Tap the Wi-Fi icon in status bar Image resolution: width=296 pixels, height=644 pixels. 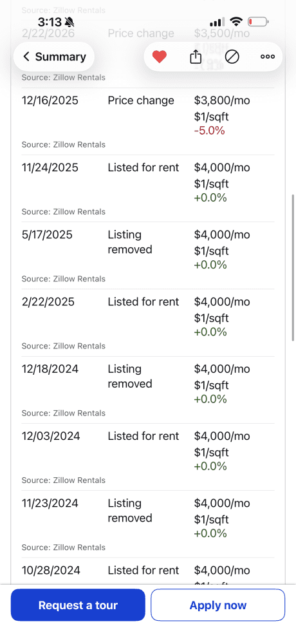236,21
